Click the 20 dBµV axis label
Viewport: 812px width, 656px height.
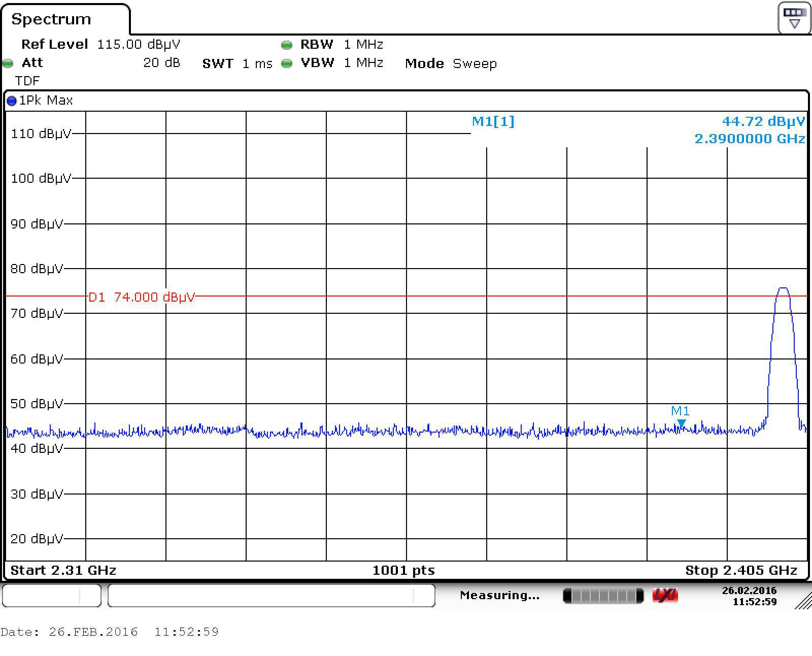point(37,539)
